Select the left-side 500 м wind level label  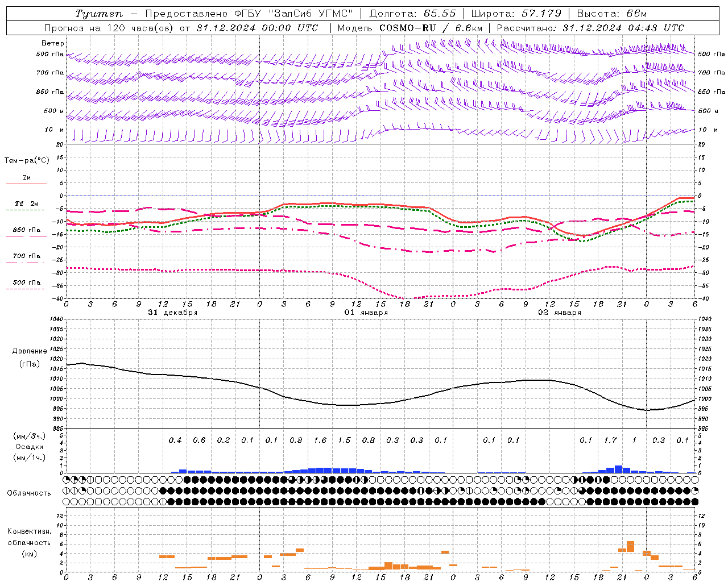54,111
